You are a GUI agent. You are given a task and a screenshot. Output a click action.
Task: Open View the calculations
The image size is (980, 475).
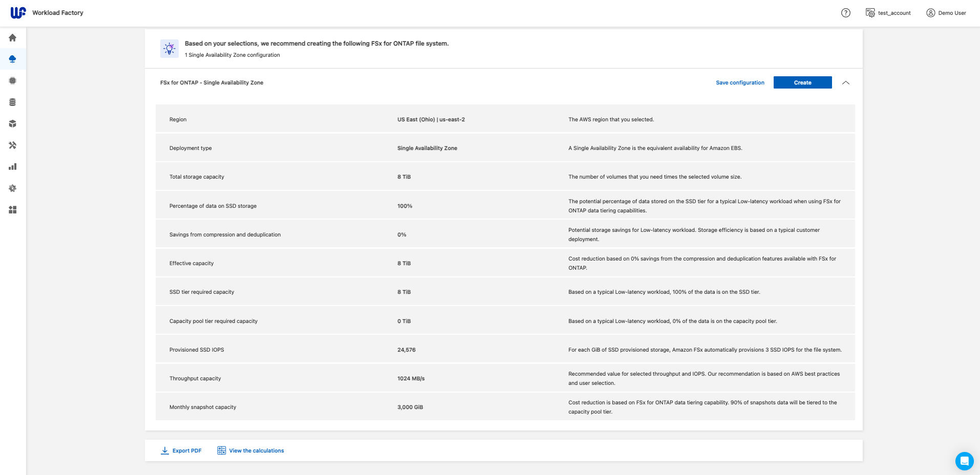(250, 451)
